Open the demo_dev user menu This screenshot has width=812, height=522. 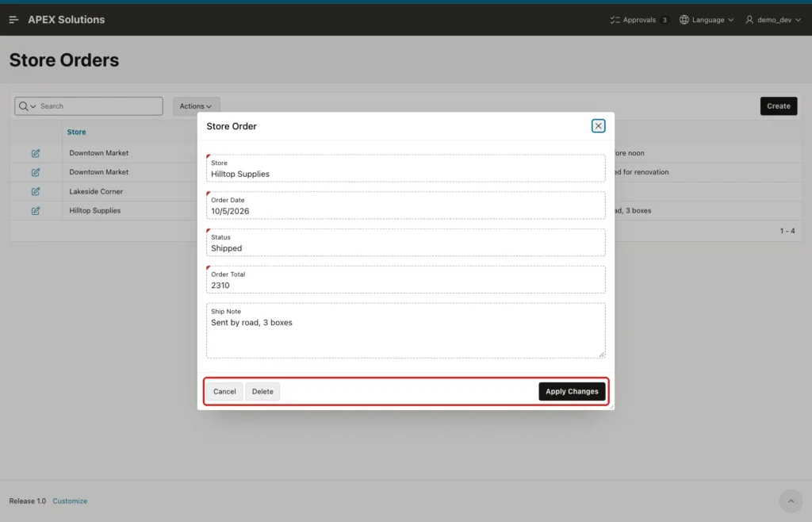(x=773, y=20)
